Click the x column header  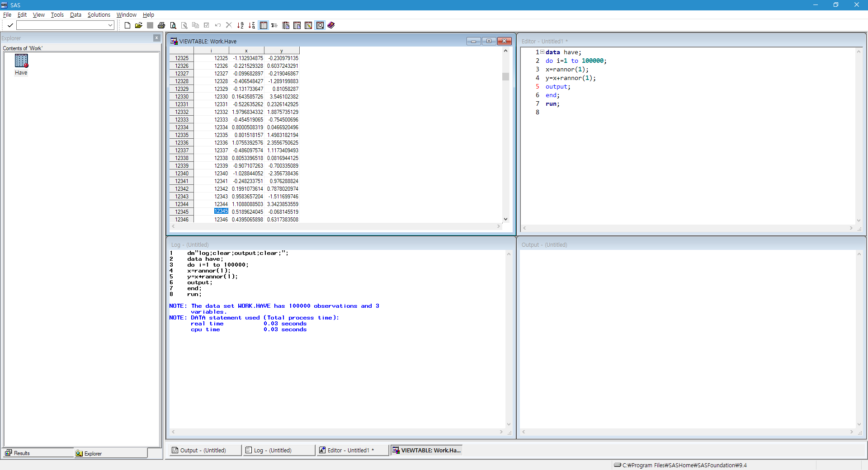tap(246, 51)
